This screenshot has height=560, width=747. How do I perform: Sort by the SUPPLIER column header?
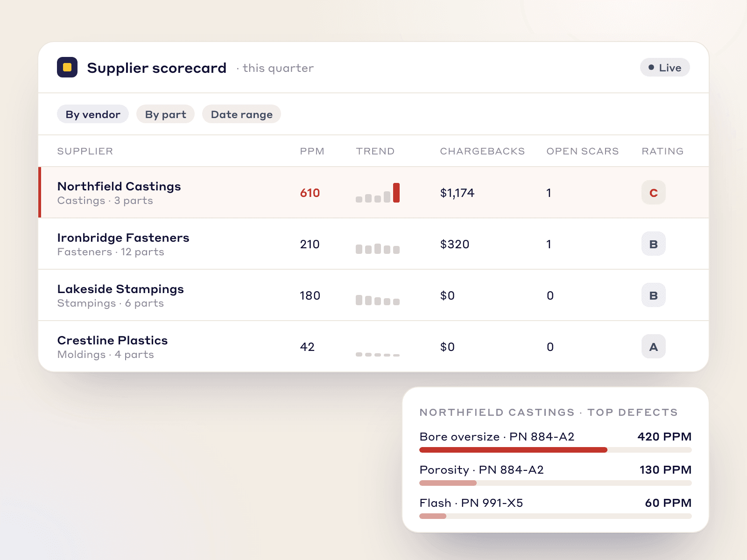tap(85, 151)
